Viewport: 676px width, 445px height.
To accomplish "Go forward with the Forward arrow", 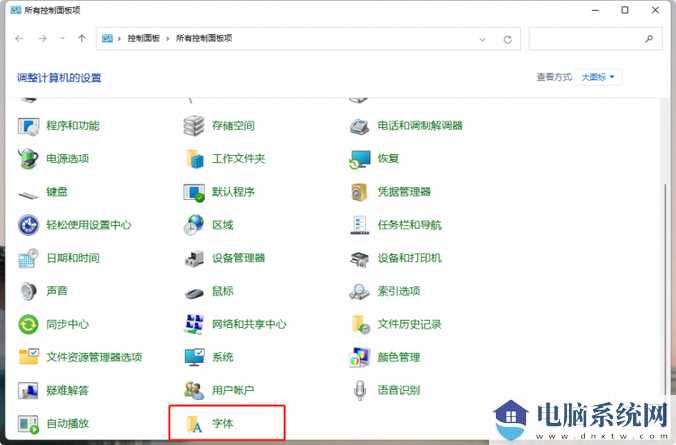I will [x=42, y=39].
